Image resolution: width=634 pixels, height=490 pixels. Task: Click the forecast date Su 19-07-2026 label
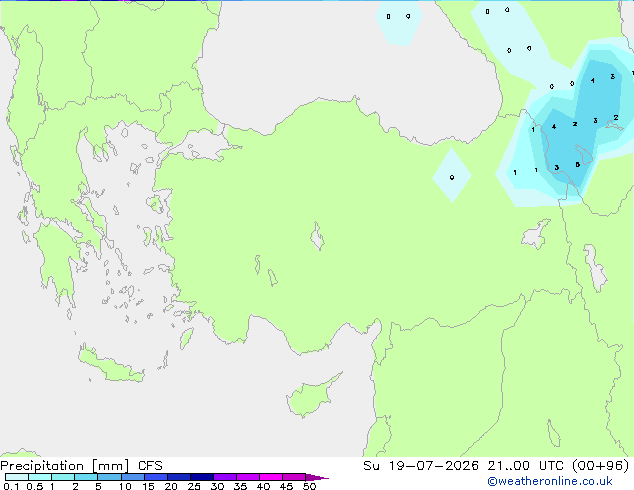(x=421, y=466)
